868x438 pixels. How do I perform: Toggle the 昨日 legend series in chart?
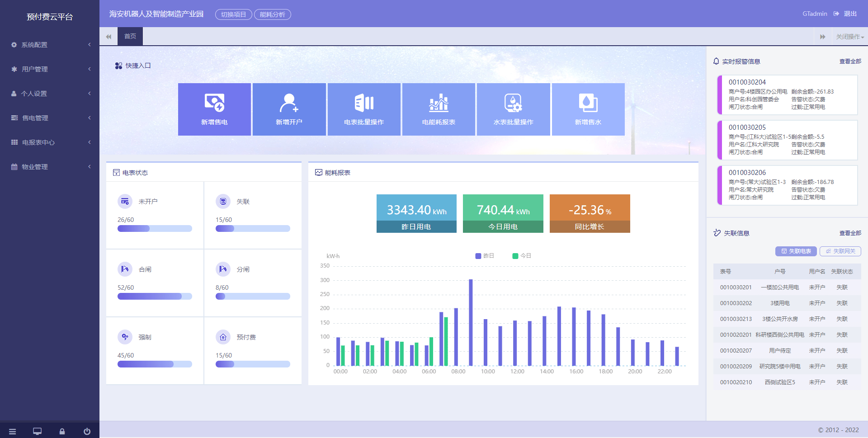click(485, 256)
